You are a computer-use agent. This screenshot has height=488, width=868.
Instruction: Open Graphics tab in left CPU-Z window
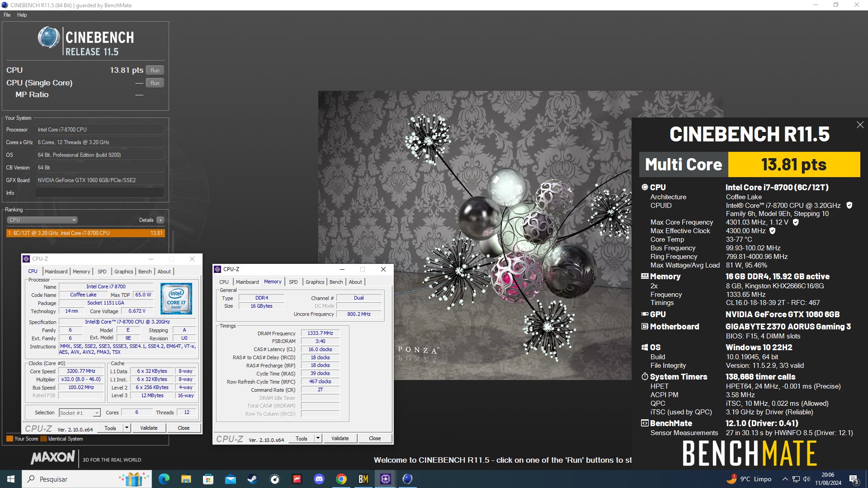click(123, 272)
